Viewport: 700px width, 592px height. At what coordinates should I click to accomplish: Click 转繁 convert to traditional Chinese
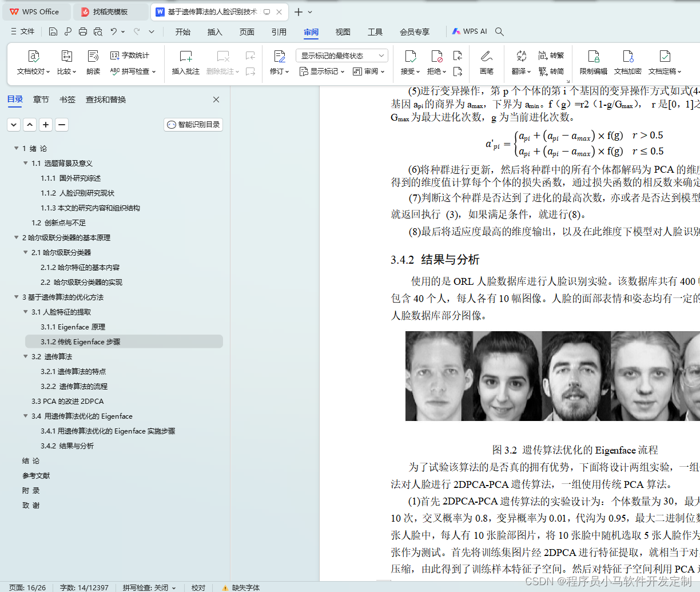click(x=551, y=55)
